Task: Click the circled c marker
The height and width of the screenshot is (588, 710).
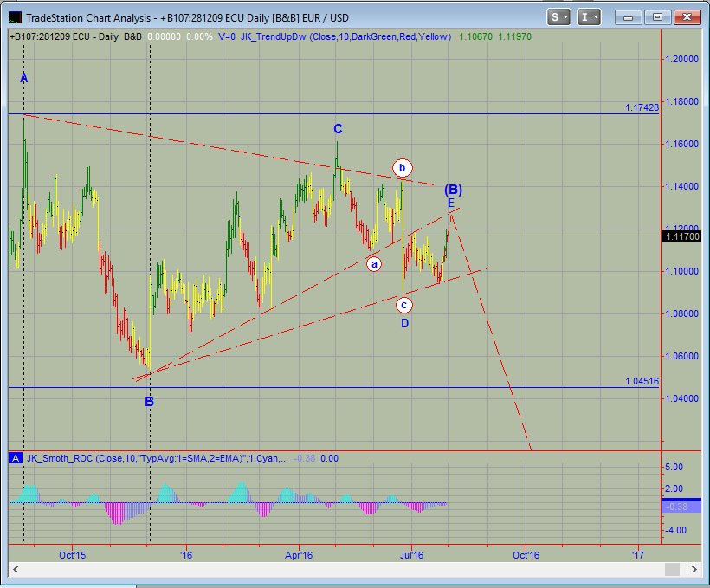Action: (403, 306)
